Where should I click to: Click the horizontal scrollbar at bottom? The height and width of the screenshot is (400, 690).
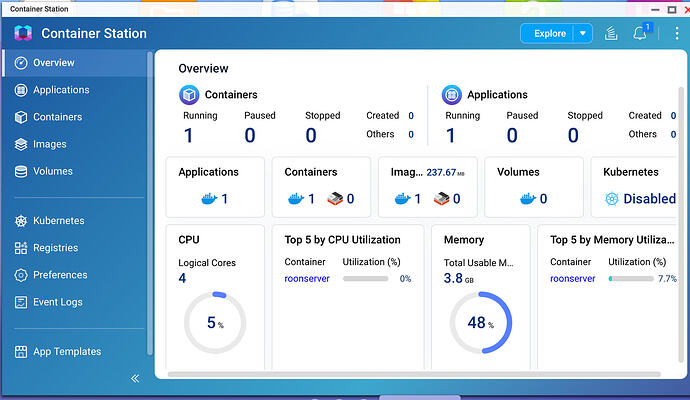414,374
